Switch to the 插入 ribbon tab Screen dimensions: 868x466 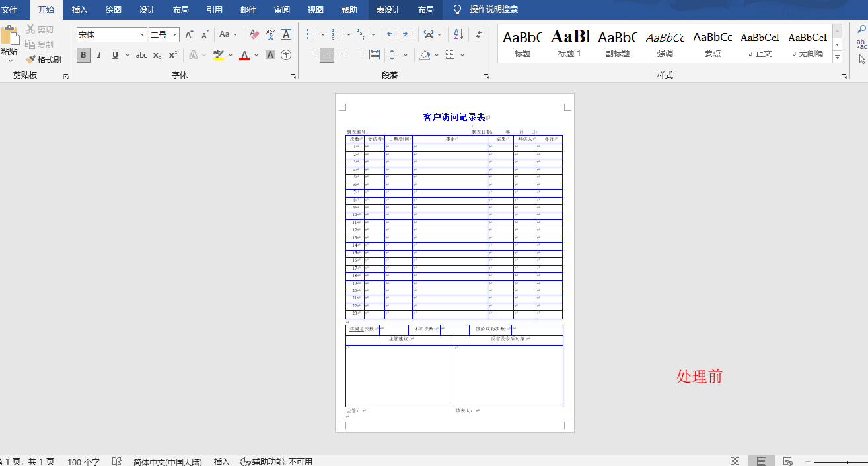pos(79,9)
